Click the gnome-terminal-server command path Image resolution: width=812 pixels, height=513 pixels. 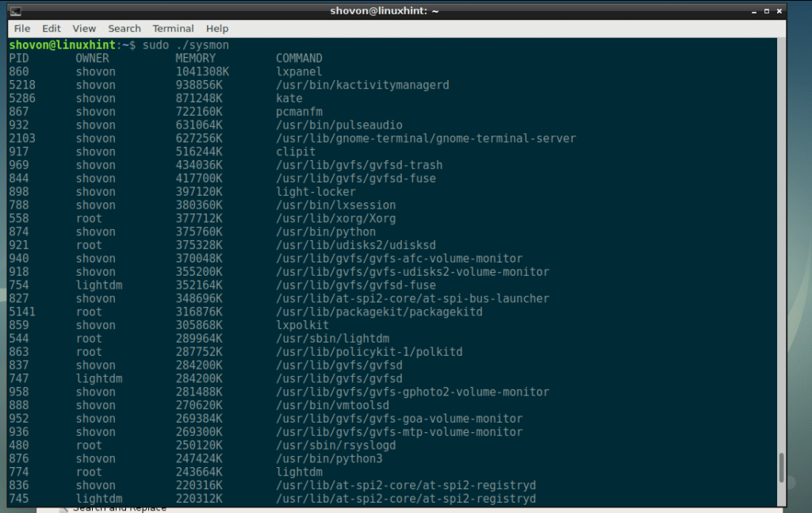click(x=426, y=139)
